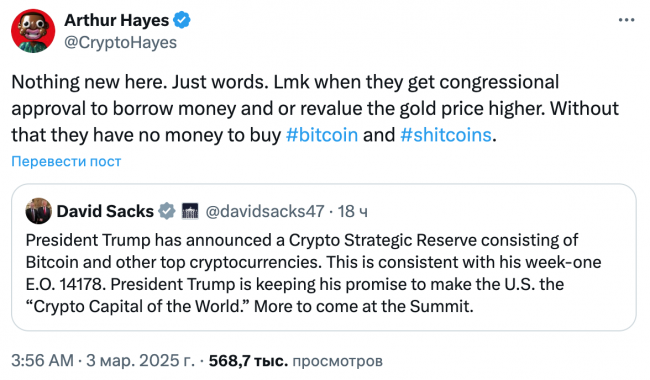Click the 18 ч quoted post timestamp
650x380 pixels.
352,212
